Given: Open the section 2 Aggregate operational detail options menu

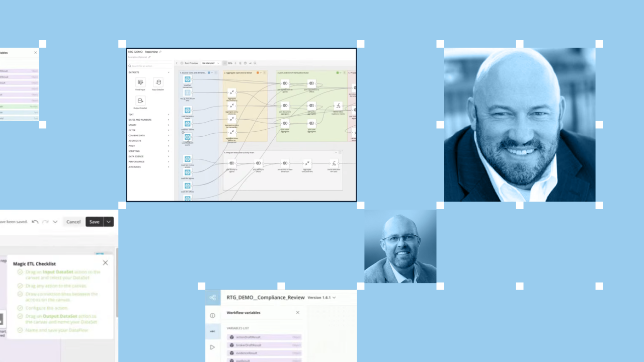Looking at the screenshot, I should (265, 72).
